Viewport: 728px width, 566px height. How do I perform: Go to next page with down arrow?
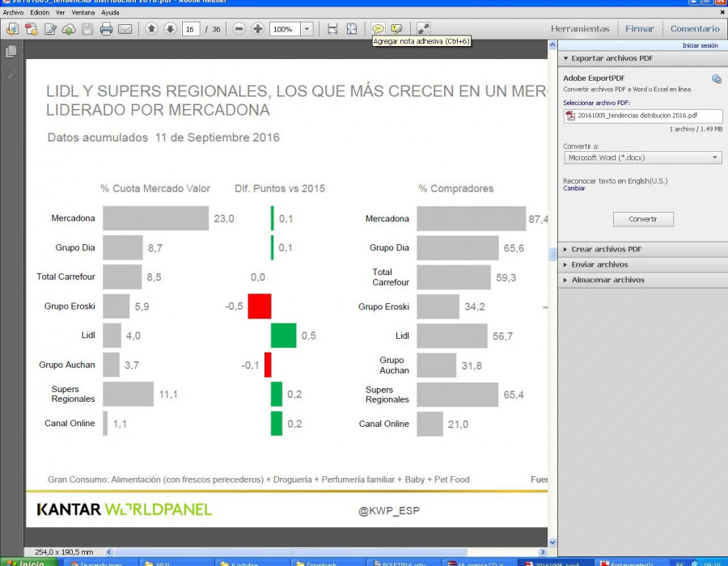coord(170,29)
